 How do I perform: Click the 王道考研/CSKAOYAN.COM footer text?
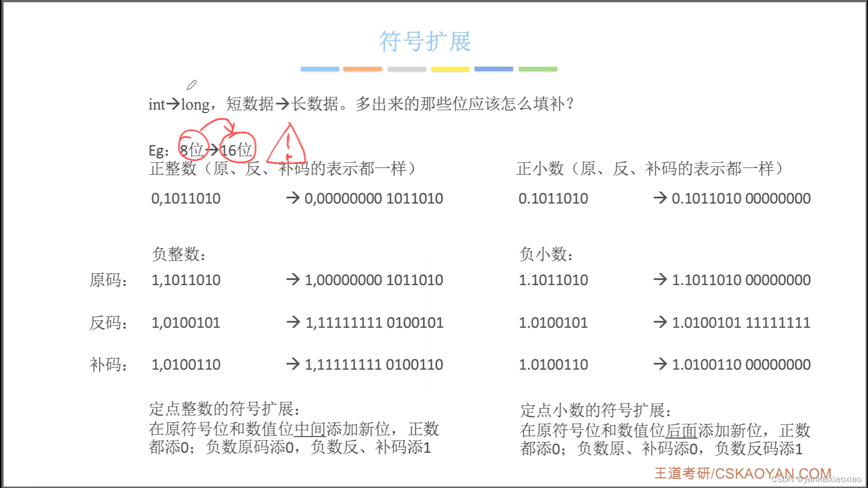coord(743,473)
